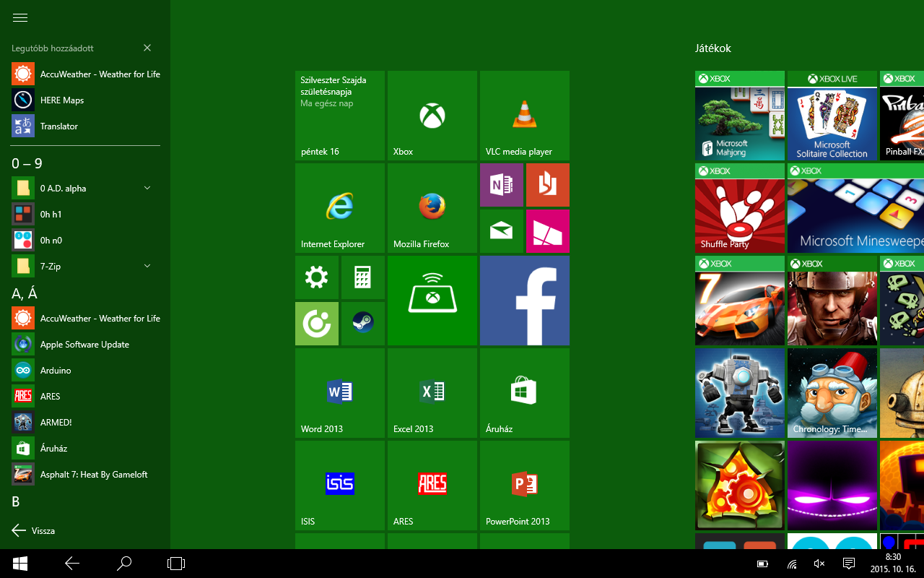
Task: Launch the Steam tile
Action: 363,324
